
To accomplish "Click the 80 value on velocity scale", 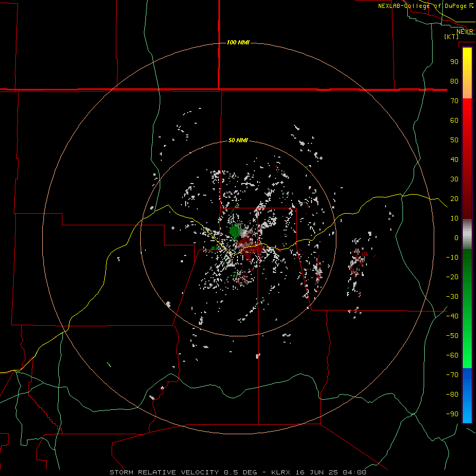I will [x=454, y=81].
